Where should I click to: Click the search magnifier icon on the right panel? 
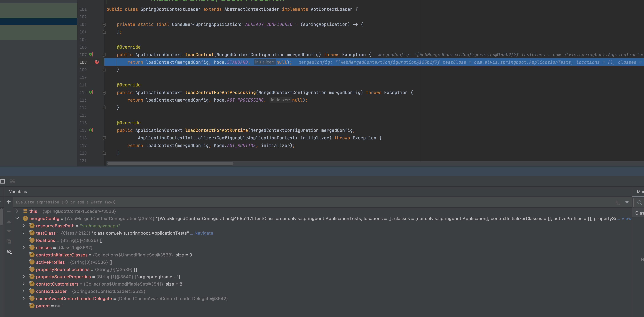[639, 202]
